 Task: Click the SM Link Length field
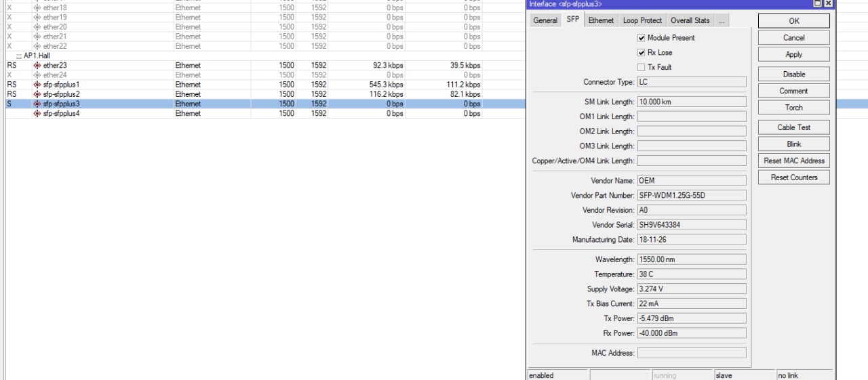tap(692, 102)
